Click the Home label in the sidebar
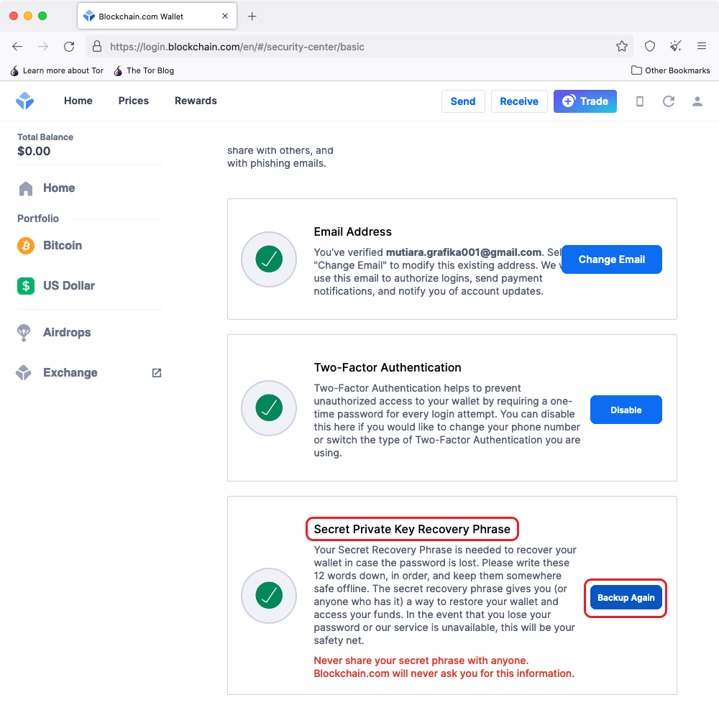Screen dimensions: 719x728 coord(59,188)
